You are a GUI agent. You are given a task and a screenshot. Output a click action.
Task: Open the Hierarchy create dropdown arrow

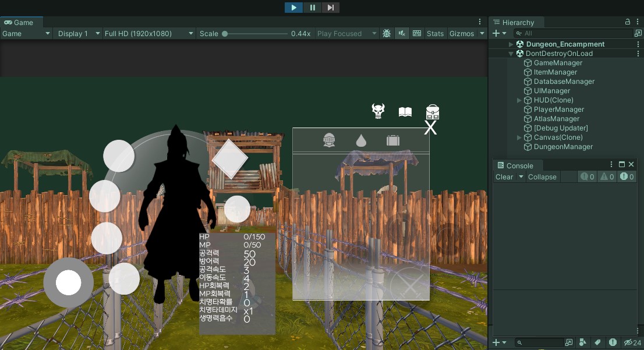pos(504,33)
